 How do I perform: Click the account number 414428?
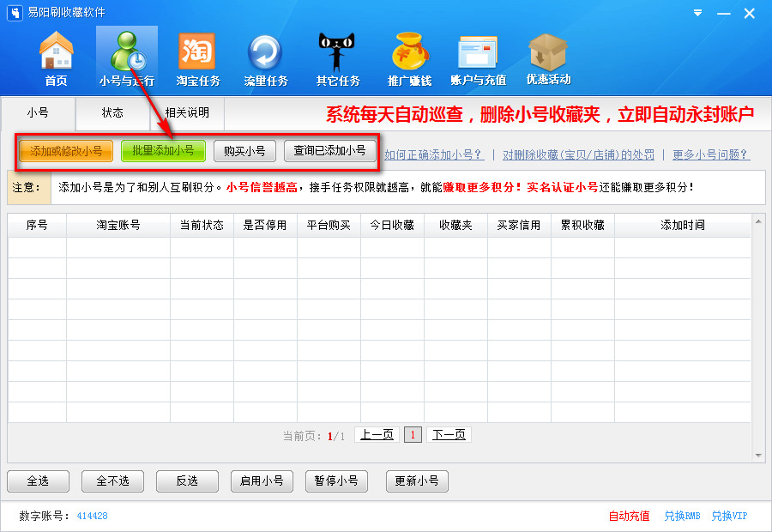(92, 516)
